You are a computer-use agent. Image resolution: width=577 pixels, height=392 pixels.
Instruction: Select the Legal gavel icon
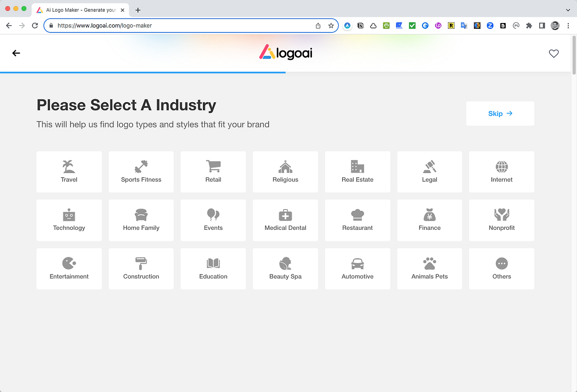430,167
